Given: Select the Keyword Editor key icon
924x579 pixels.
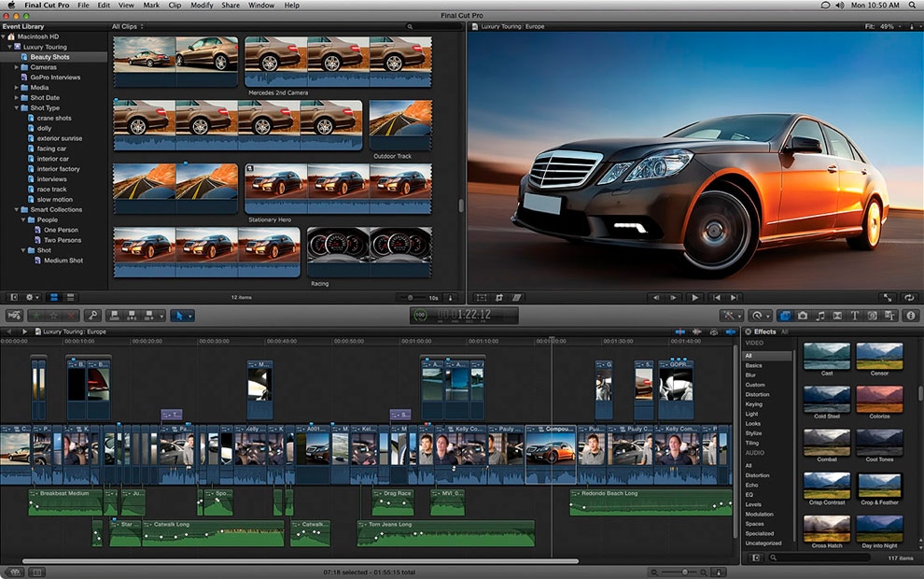Looking at the screenshot, I should [x=93, y=314].
